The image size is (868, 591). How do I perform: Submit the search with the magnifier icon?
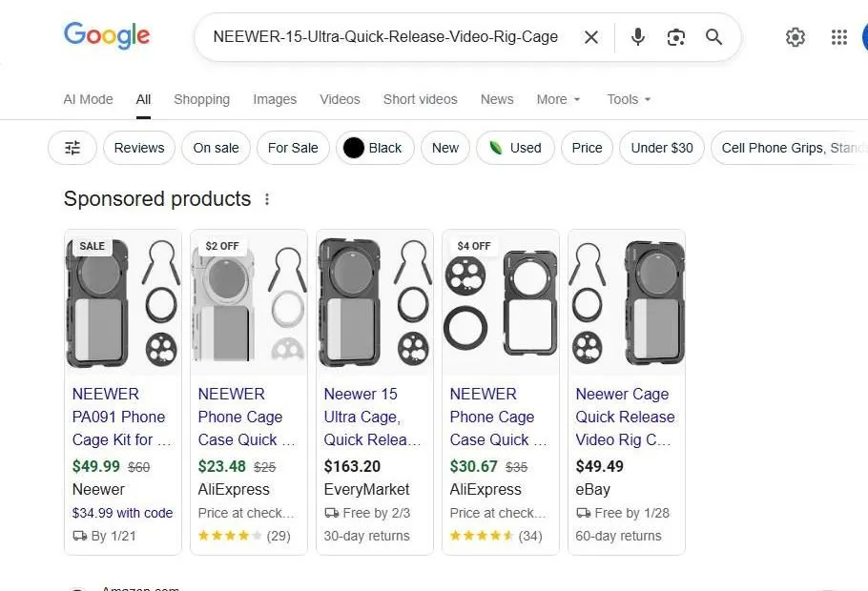(713, 36)
